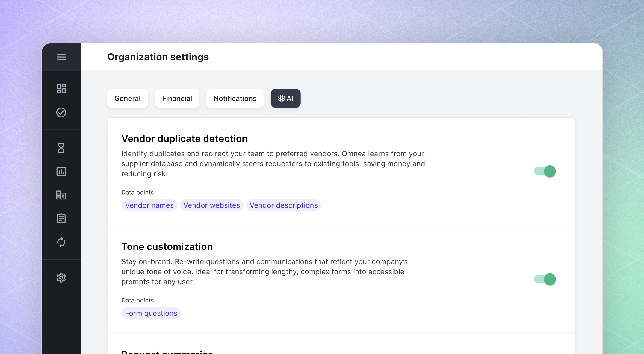Click the Tone customization heading

click(x=167, y=246)
